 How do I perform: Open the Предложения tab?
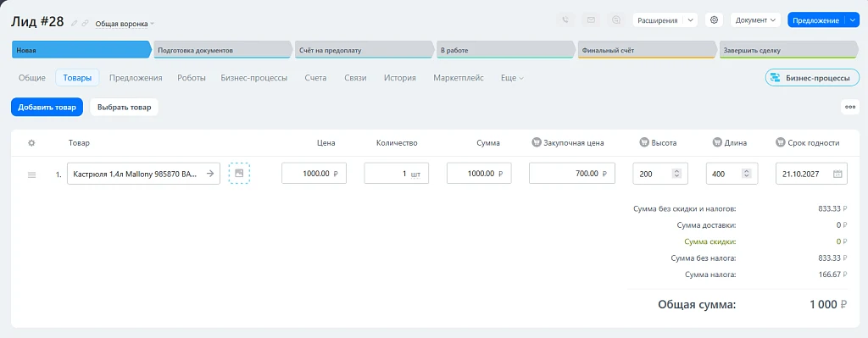click(x=136, y=78)
